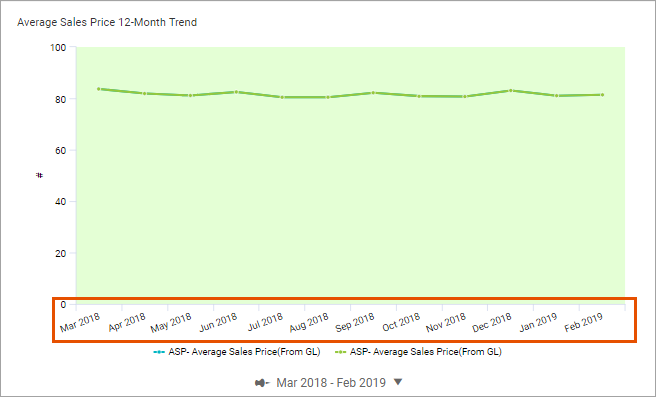Click the 'Oct 2018' x-axis label
This screenshot has width=656, height=397.
[401, 323]
